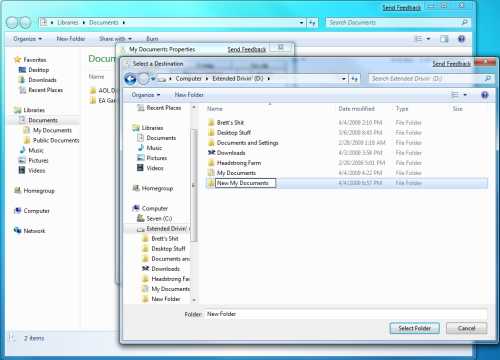Viewport: 500px width, 360px height.
Task: Click the change view icon in the dialog toolbar
Action: [455, 95]
